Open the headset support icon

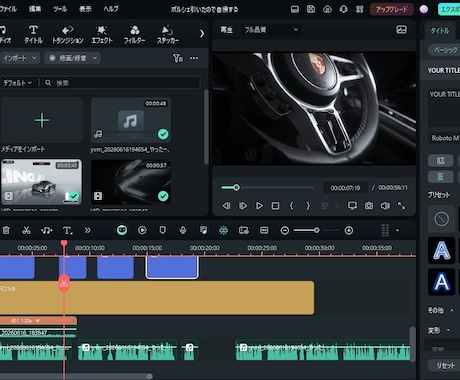pos(343,9)
